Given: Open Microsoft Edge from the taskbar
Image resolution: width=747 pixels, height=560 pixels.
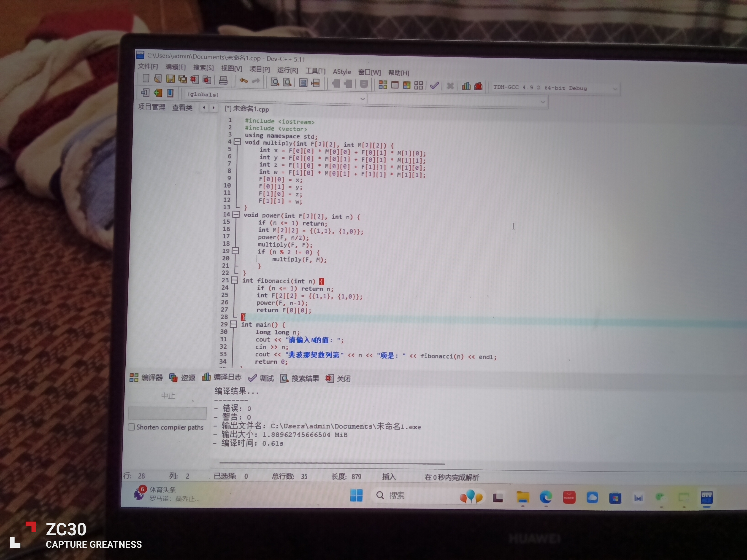Looking at the screenshot, I should tap(546, 497).
